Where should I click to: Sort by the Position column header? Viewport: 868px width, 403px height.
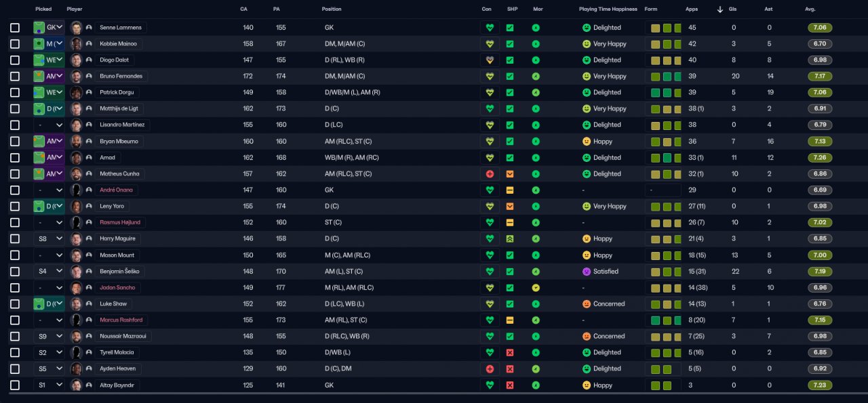click(332, 9)
